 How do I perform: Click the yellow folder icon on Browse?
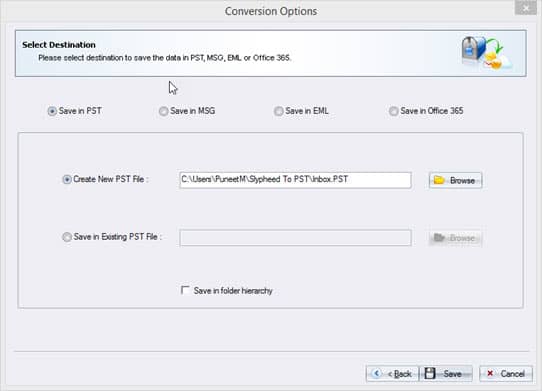click(439, 180)
